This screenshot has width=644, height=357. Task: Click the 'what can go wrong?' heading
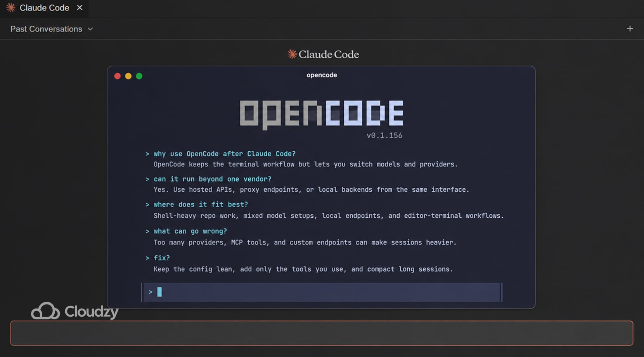(190, 231)
